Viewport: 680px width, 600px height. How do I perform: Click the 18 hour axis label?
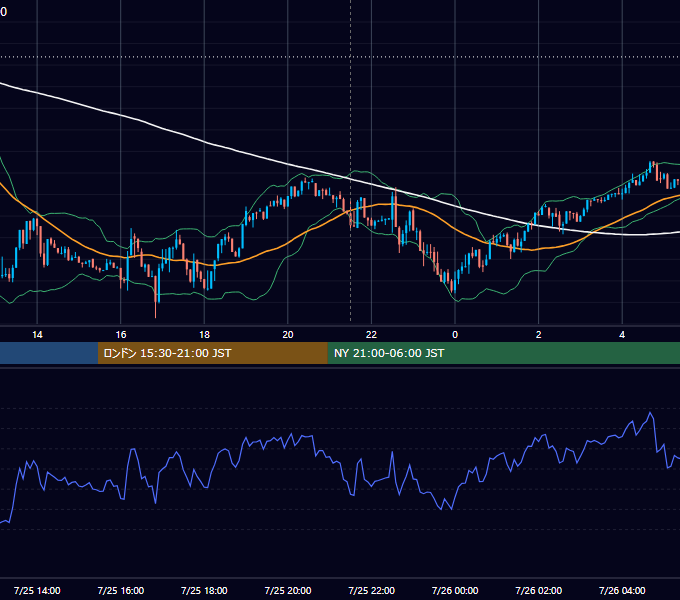204,335
